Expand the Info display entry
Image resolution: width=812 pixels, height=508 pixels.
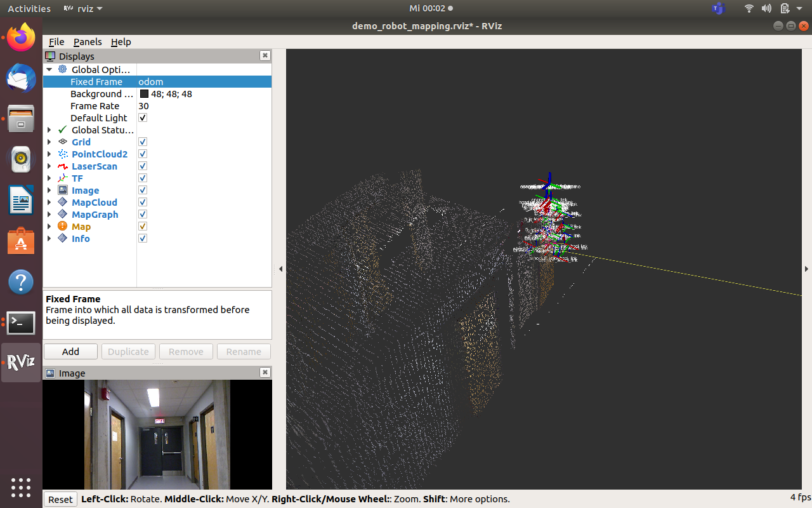(49, 239)
